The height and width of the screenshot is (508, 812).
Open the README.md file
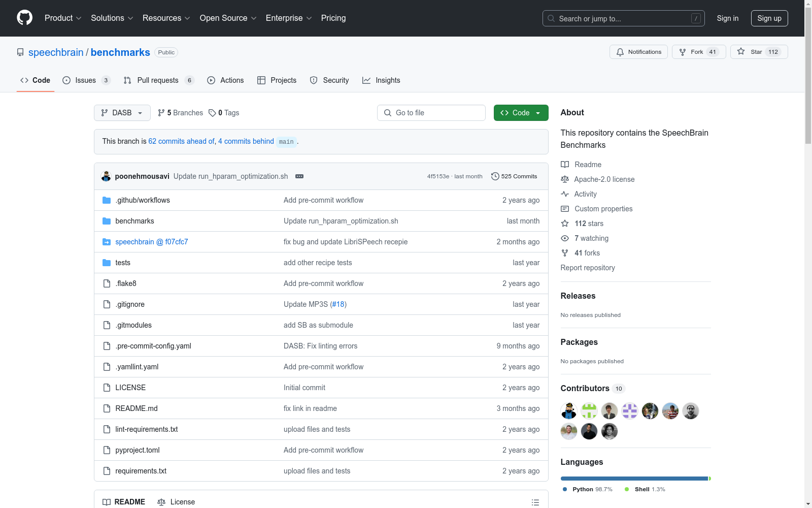(x=137, y=408)
